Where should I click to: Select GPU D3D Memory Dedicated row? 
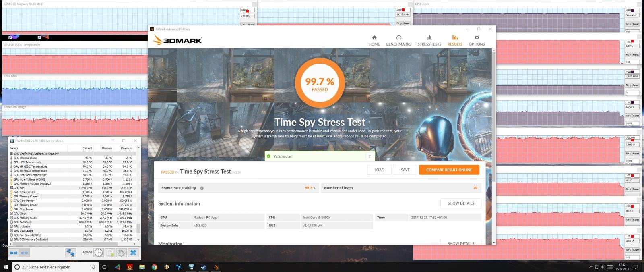[x=73, y=239]
